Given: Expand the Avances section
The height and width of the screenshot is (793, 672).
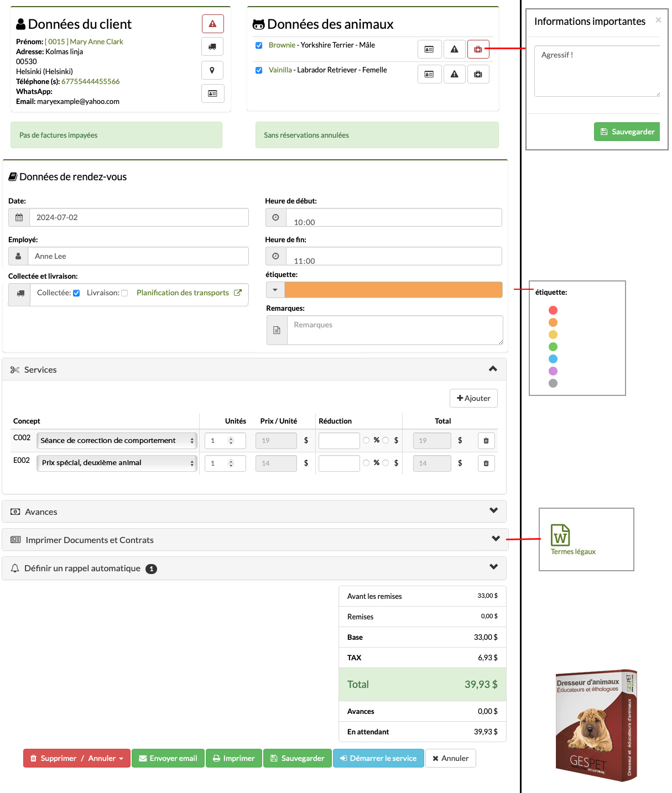Looking at the screenshot, I should pyautogui.click(x=494, y=511).
